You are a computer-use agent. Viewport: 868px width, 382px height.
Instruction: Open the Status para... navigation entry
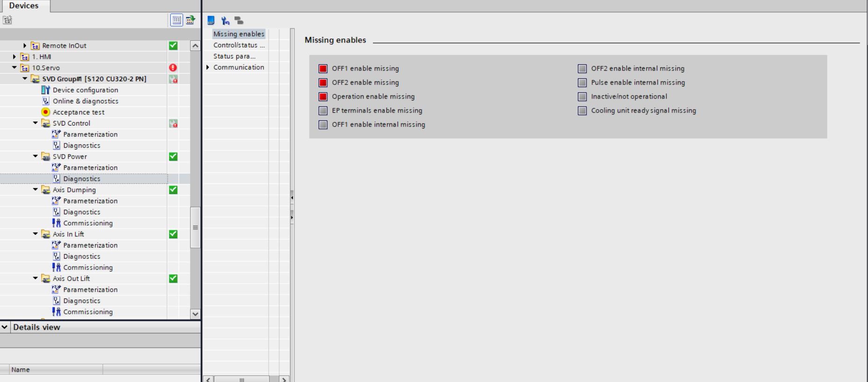[x=235, y=56]
